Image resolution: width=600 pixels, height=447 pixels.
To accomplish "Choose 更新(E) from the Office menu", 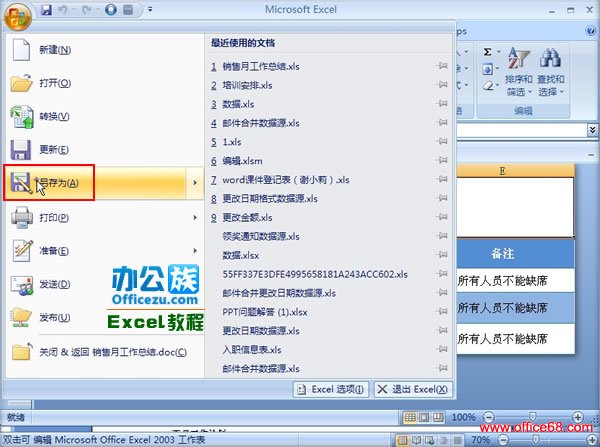I will point(104,150).
